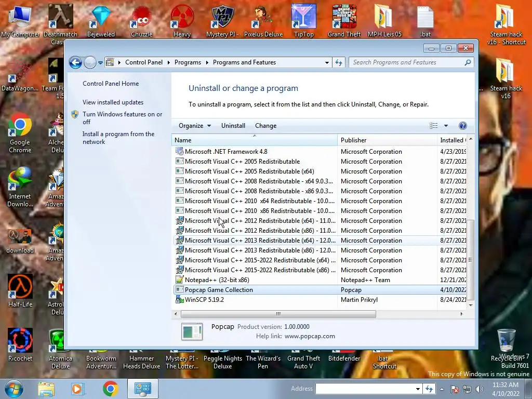Launch Chuzzle desktop shortcut
Screen dimensions: 532x399
point(141,21)
